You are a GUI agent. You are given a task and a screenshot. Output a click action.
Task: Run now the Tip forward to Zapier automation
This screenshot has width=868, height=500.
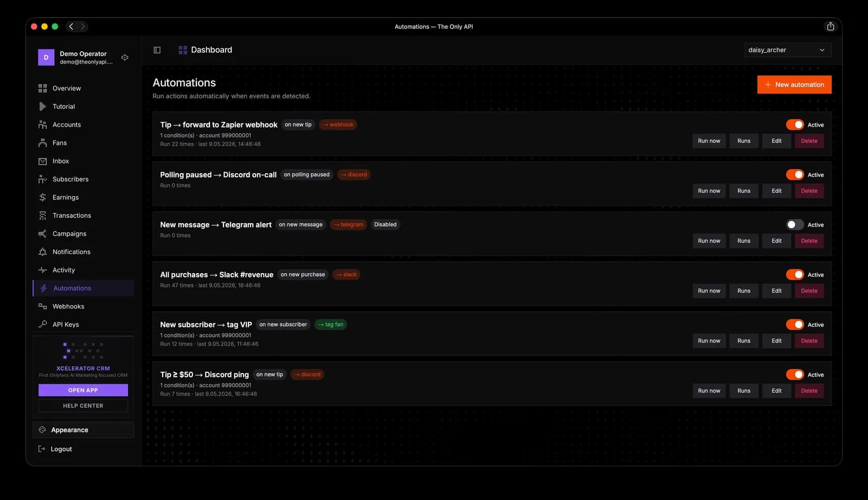tap(709, 141)
